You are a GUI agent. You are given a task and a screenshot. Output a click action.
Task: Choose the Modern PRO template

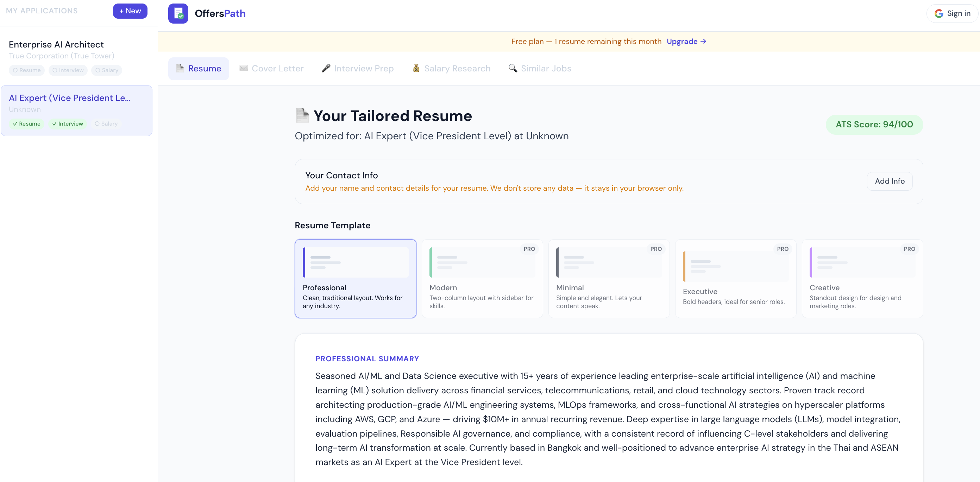tap(482, 278)
